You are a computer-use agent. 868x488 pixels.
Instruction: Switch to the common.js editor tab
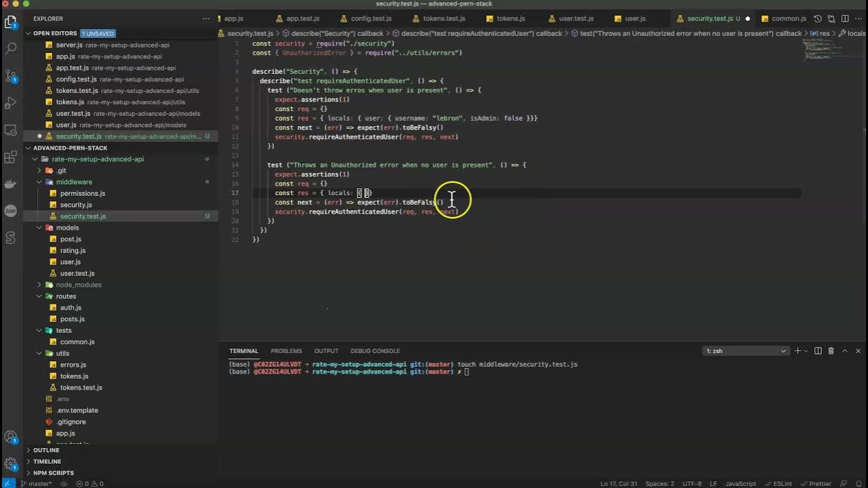(789, 18)
